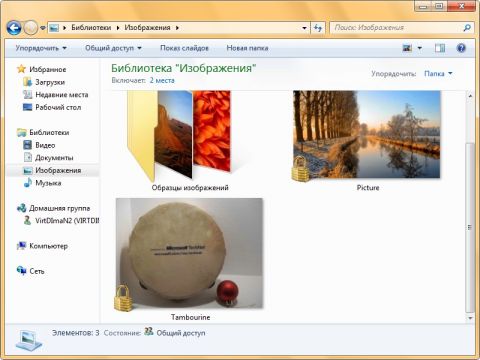Select Библиотеки node in the navigation pane
Viewport: 480px width, 360px height.
pos(49,132)
